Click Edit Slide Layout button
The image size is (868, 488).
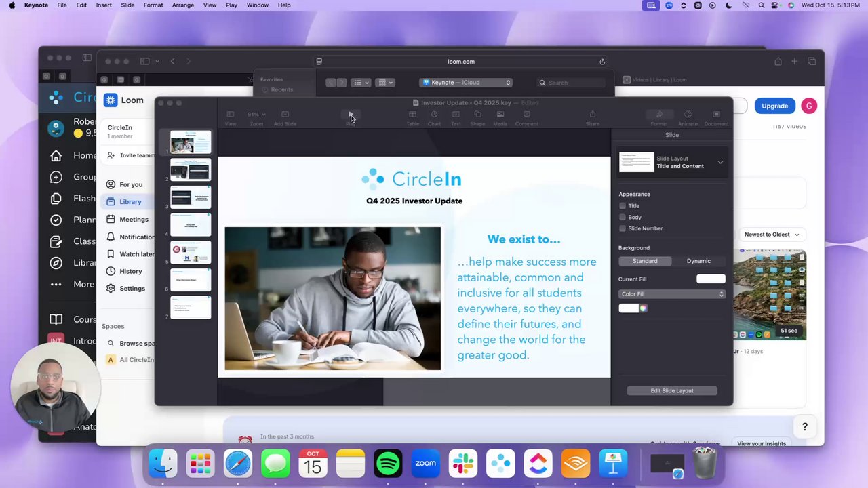click(x=672, y=391)
